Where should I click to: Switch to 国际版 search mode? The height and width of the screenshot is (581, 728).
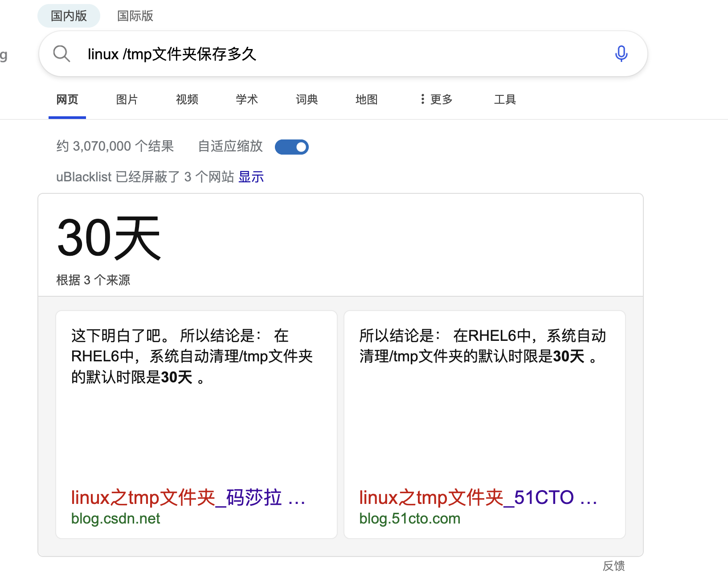tap(135, 16)
